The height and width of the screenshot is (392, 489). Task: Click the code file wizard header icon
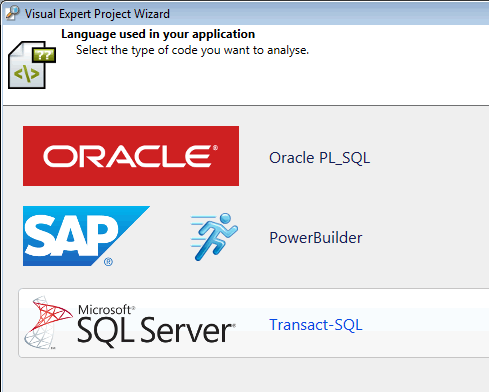pyautogui.click(x=32, y=65)
